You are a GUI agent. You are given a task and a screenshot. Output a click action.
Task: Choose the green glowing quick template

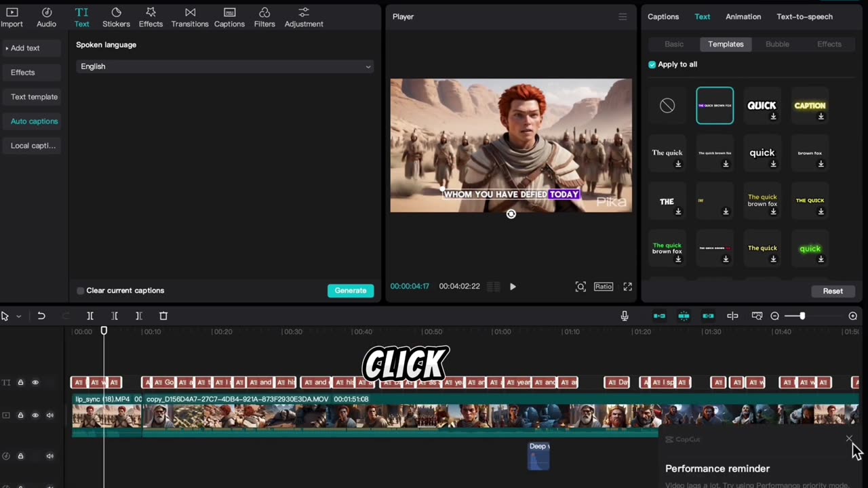(x=810, y=249)
